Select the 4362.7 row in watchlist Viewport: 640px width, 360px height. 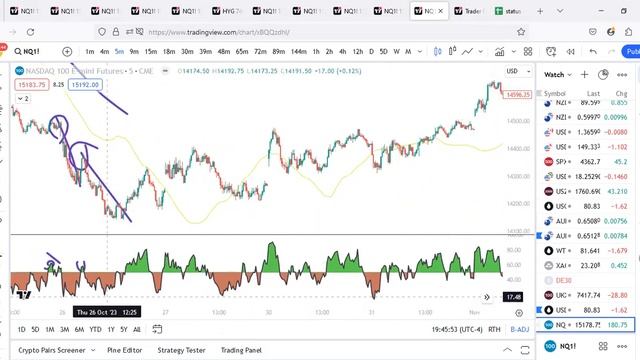(x=585, y=162)
